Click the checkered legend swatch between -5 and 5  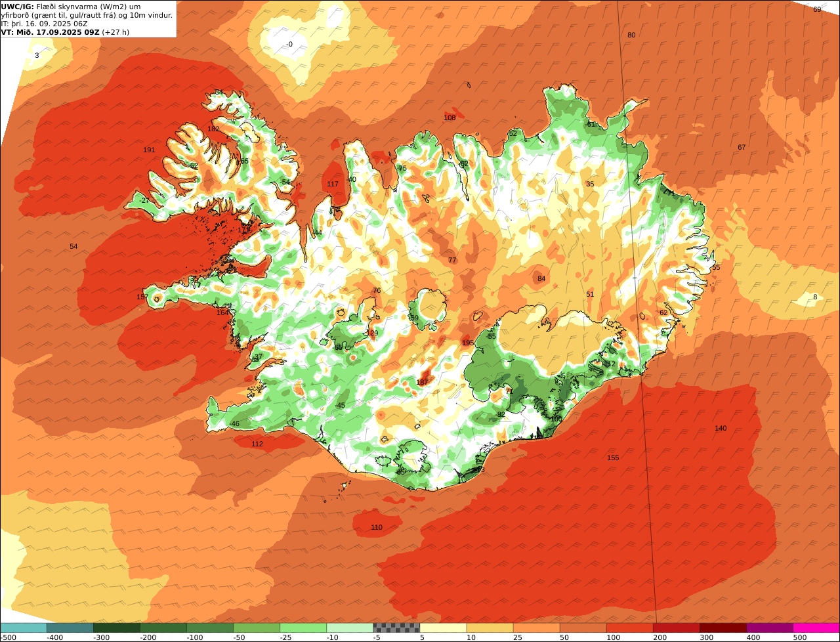[x=396, y=628]
